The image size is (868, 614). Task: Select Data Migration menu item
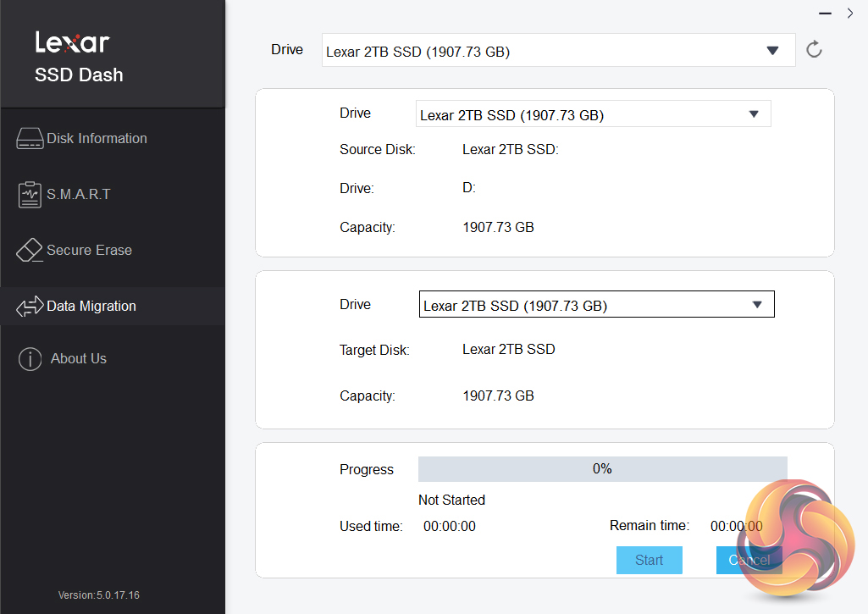(x=113, y=307)
